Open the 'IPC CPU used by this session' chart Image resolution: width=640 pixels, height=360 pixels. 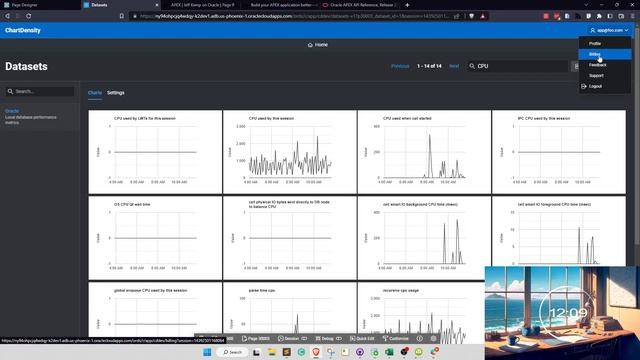pos(559,152)
